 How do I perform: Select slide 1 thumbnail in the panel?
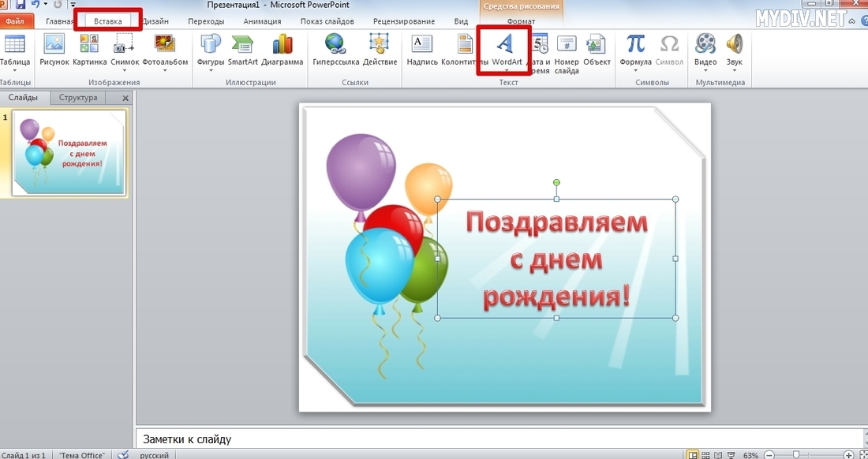[x=69, y=153]
